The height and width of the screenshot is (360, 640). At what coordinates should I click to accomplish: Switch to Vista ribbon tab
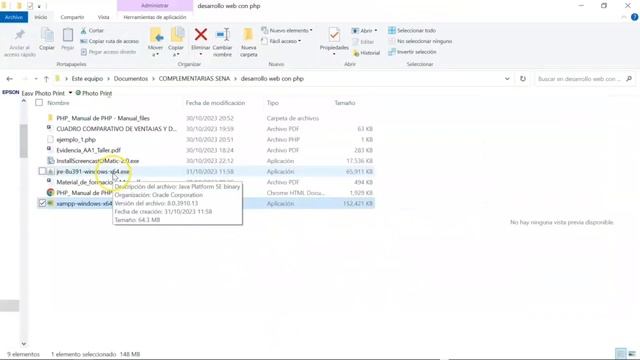(103, 17)
